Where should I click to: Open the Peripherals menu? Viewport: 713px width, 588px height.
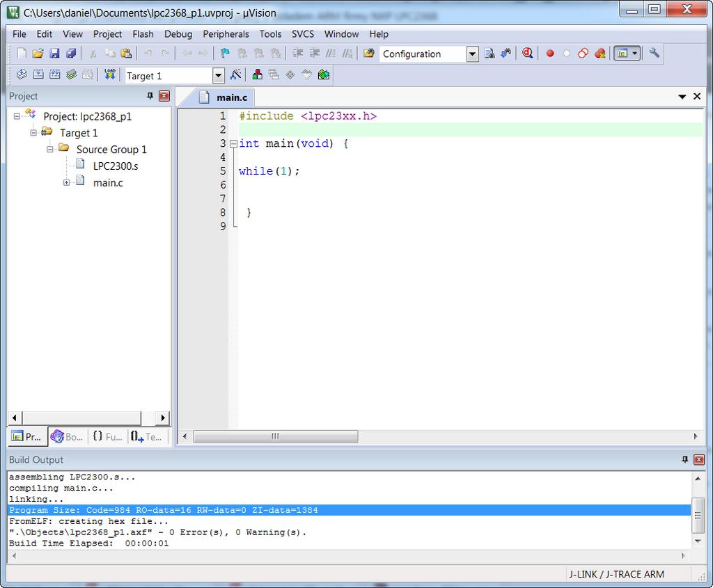[226, 34]
